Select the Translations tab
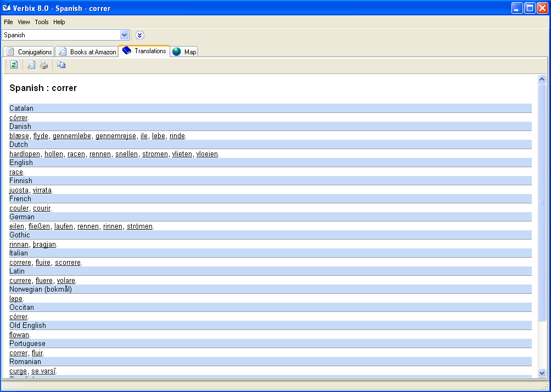The height and width of the screenshot is (392, 551). (x=144, y=51)
